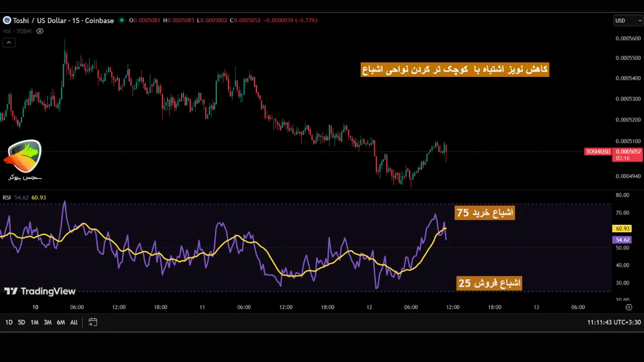
Task: Open the Go to date calendar icon
Action: click(93, 322)
